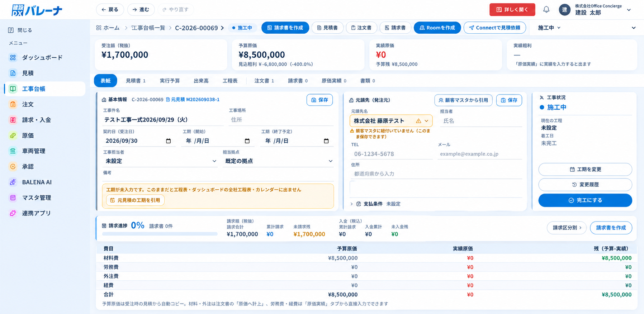Click the ダッシュボード sidebar icon

pos(13,57)
